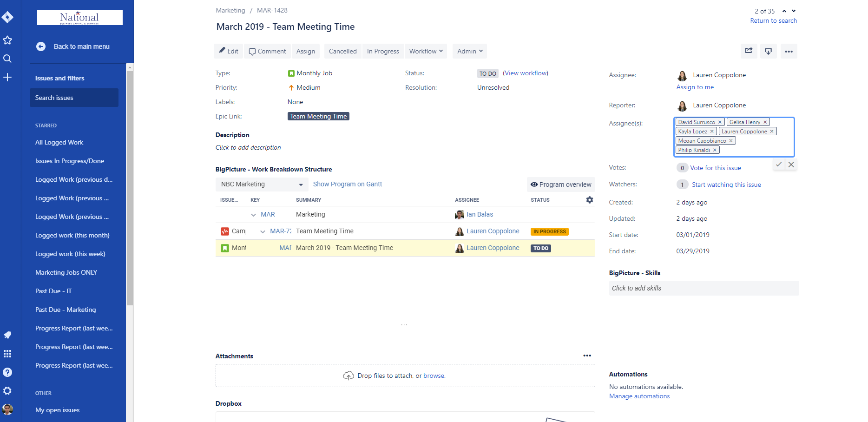Open the All Logged Work filter
The width and height of the screenshot is (868, 422).
[59, 142]
